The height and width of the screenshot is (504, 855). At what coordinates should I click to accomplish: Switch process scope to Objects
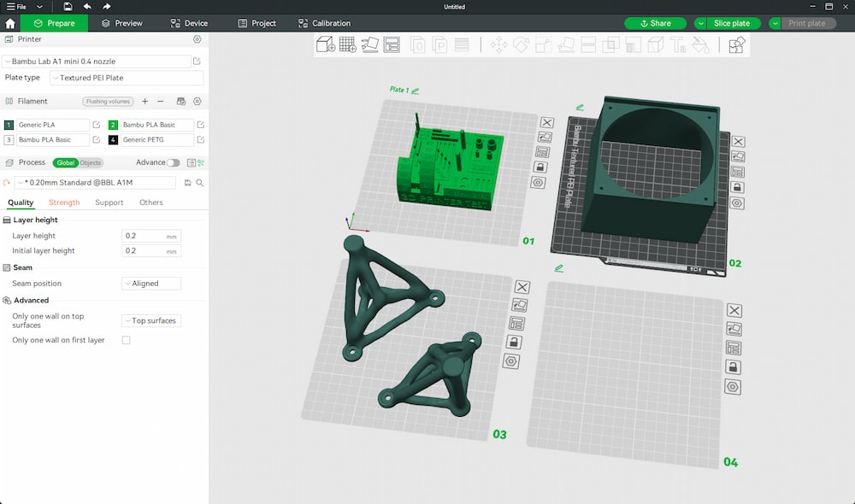(x=90, y=163)
